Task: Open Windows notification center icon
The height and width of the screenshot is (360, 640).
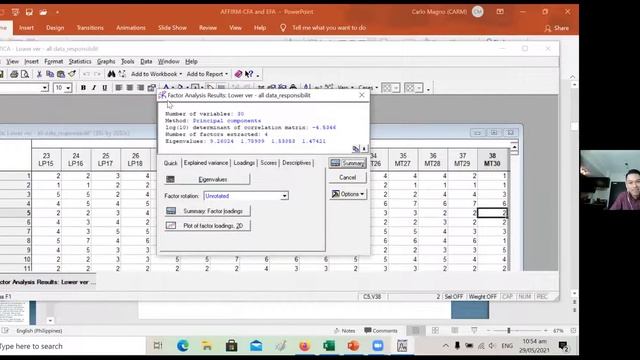Action: pyautogui.click(x=564, y=346)
